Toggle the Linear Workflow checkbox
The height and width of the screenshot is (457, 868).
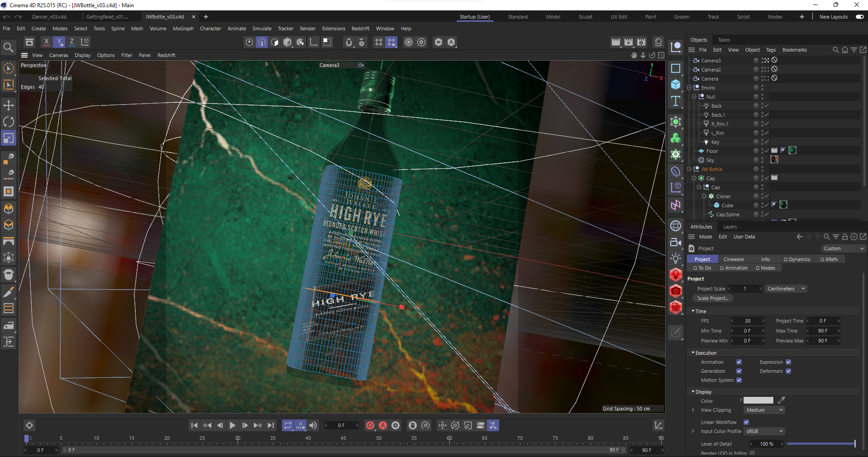(x=746, y=422)
